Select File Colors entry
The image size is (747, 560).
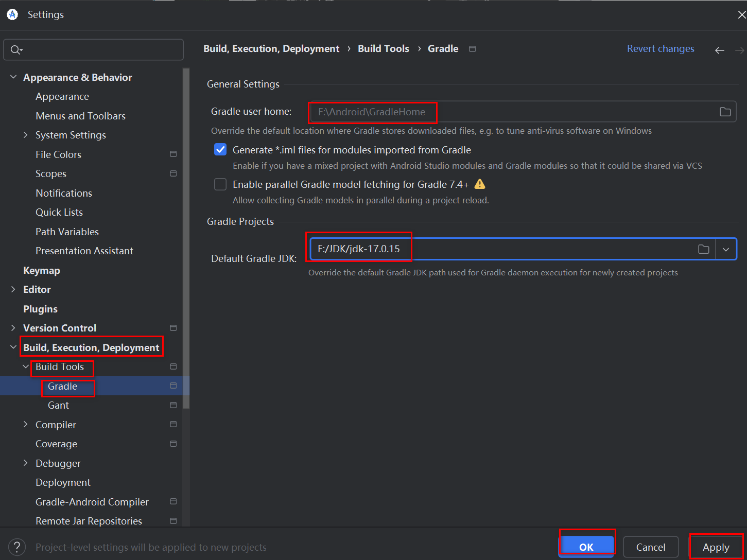(x=58, y=154)
